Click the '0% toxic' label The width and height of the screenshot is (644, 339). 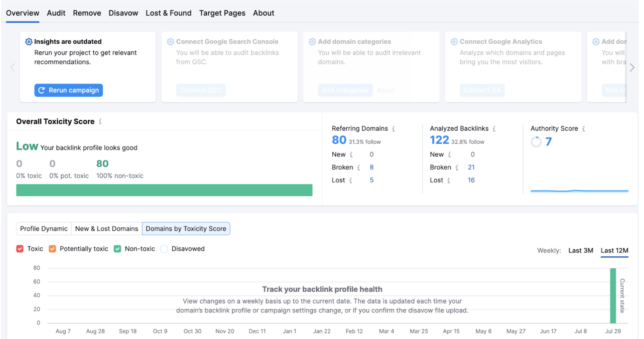[29, 176]
